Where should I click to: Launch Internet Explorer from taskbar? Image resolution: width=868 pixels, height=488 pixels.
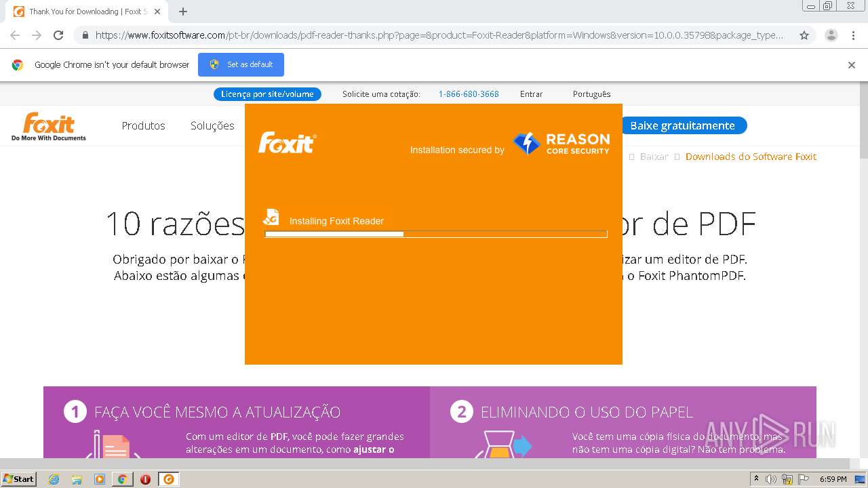pyautogui.click(x=54, y=479)
